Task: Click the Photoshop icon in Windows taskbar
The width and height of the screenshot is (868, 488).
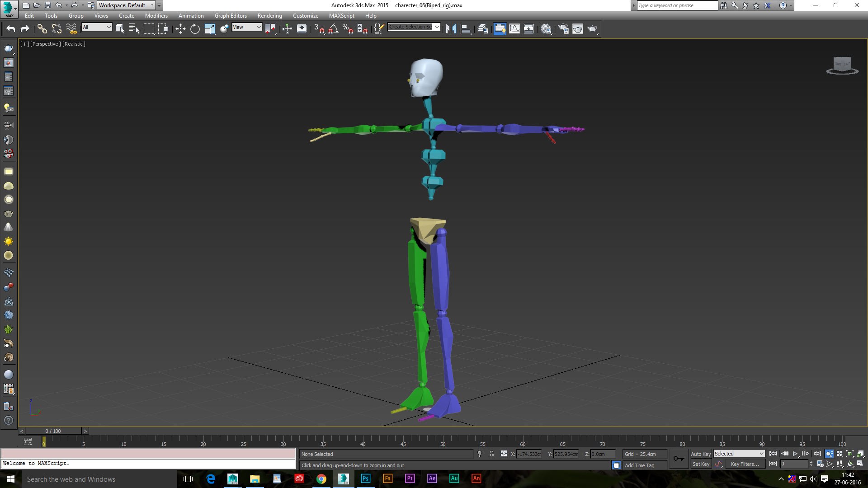Action: tap(365, 479)
